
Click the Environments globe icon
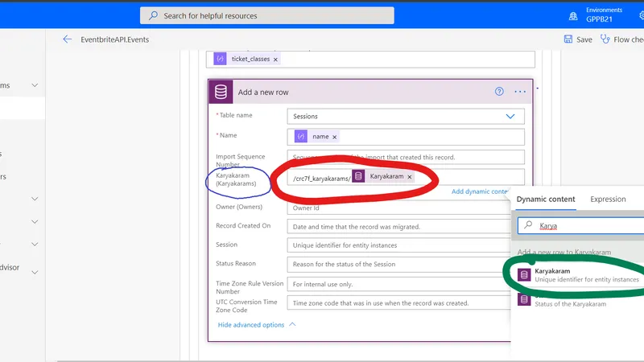(573, 16)
